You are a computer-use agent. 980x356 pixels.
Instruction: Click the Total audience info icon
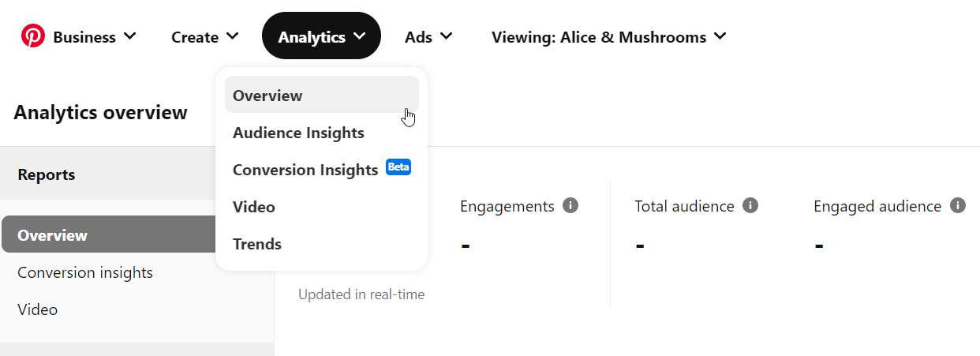click(750, 206)
